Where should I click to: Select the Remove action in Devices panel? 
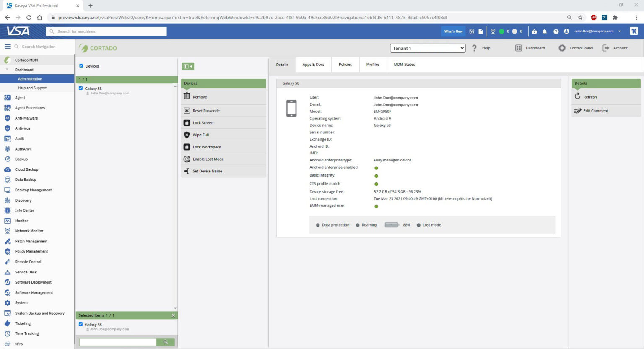[200, 96]
